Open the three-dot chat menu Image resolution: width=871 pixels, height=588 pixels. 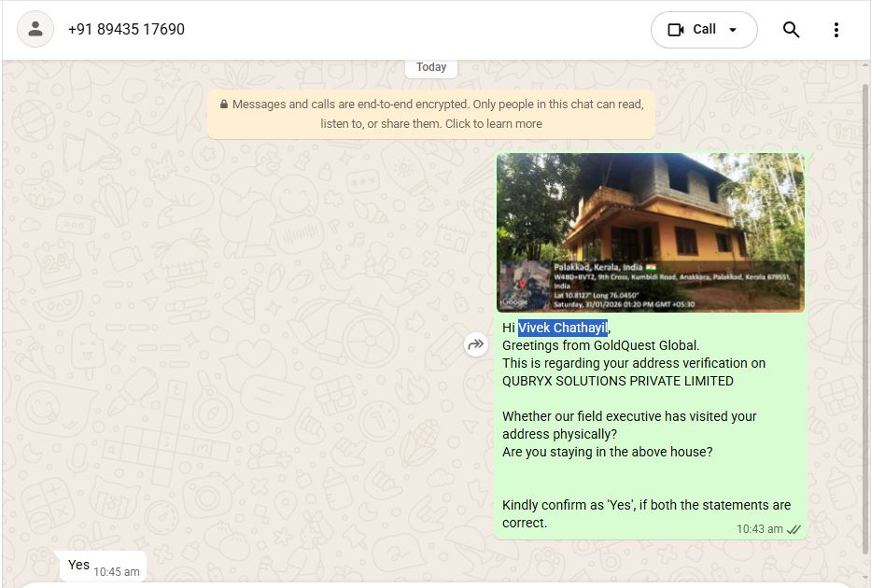tap(836, 30)
